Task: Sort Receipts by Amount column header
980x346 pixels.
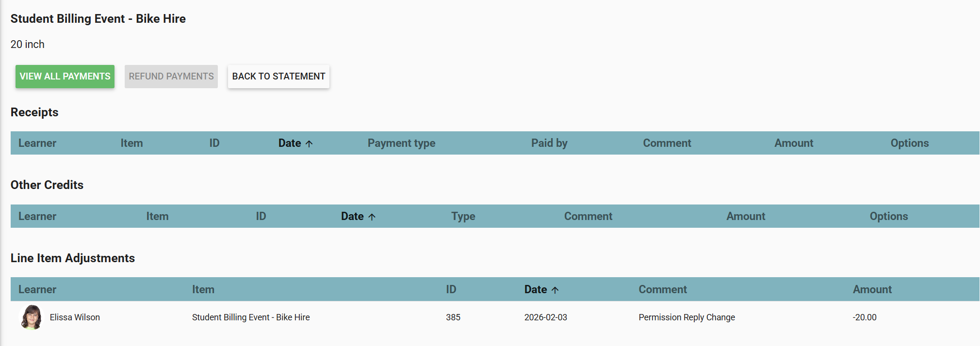Action: [794, 143]
